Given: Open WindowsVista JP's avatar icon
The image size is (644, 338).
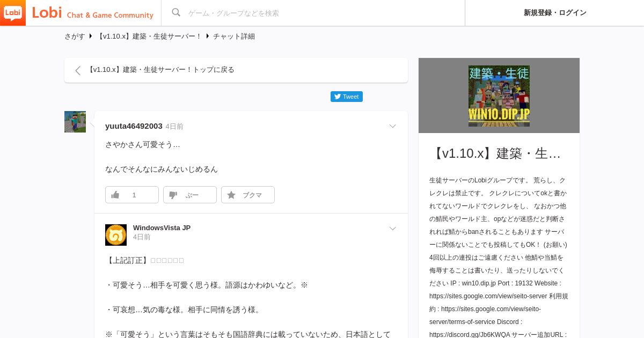Looking at the screenshot, I should tap(116, 235).
